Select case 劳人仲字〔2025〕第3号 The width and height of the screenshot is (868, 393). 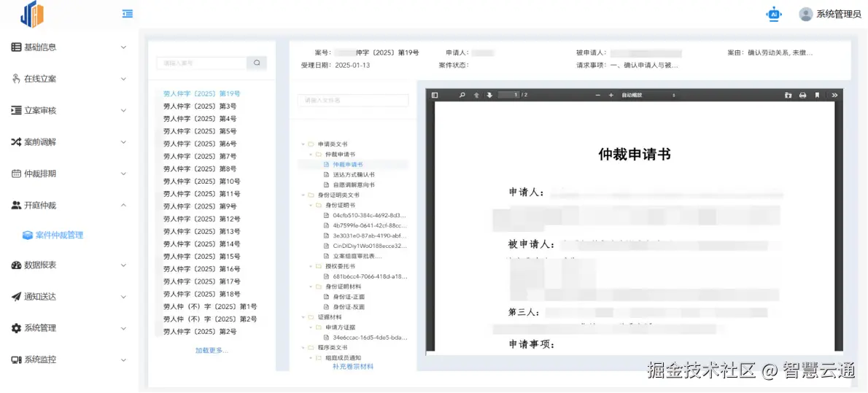200,106
